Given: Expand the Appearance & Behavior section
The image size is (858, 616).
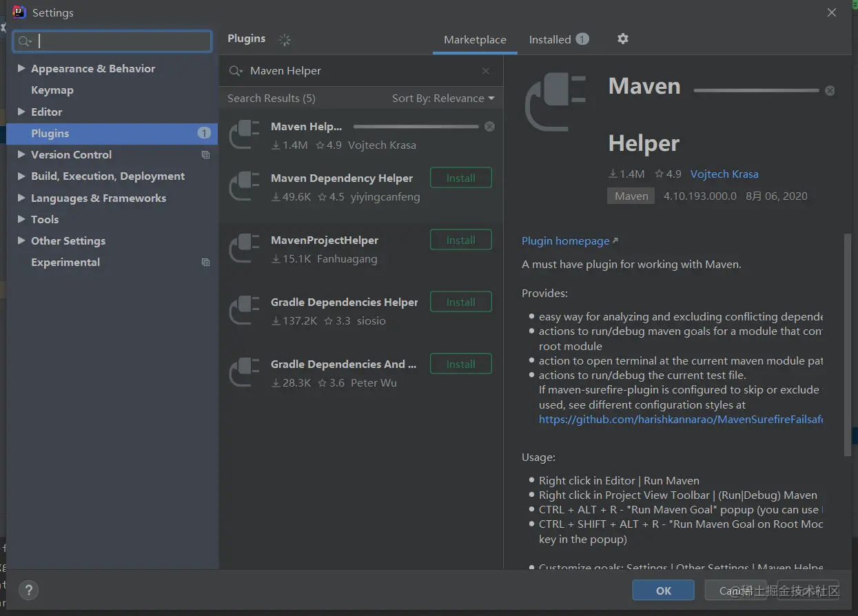Looking at the screenshot, I should [x=21, y=68].
